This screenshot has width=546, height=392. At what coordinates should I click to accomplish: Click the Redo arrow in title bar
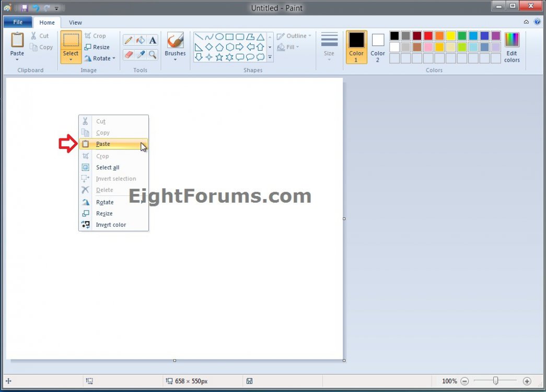pyautogui.click(x=47, y=8)
